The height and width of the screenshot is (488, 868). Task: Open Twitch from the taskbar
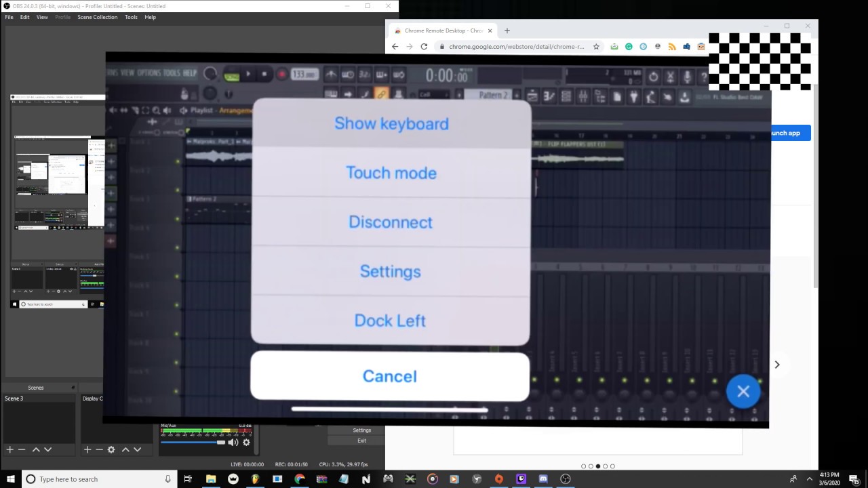point(521,479)
